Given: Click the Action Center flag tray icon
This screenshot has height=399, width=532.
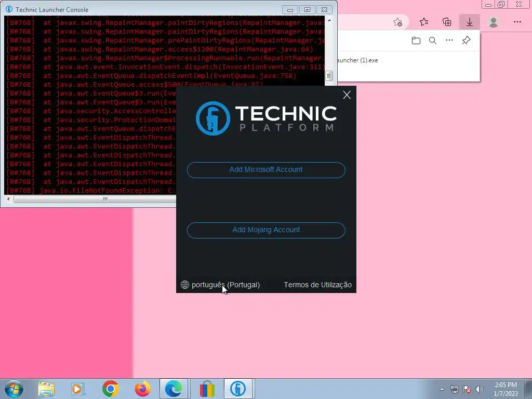Looking at the screenshot, I should point(467,389).
